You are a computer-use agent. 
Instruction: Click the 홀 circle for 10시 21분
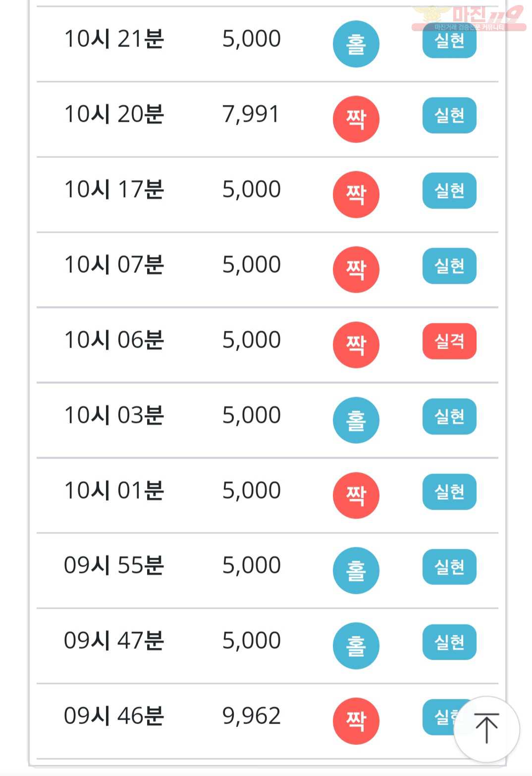pos(356,44)
